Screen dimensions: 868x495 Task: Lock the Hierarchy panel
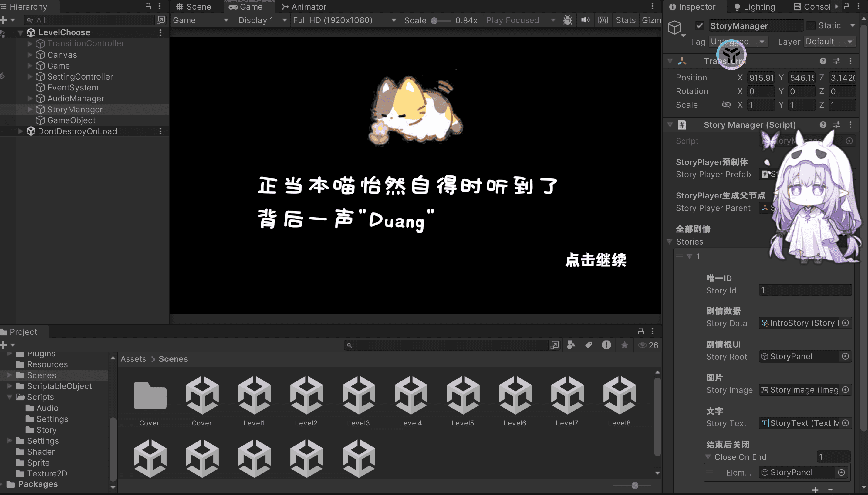coord(148,6)
